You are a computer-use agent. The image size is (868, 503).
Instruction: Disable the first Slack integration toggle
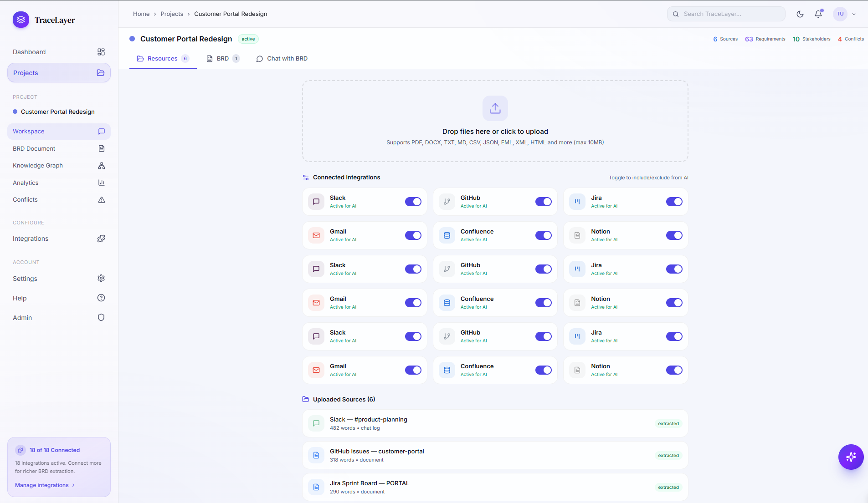413,202
